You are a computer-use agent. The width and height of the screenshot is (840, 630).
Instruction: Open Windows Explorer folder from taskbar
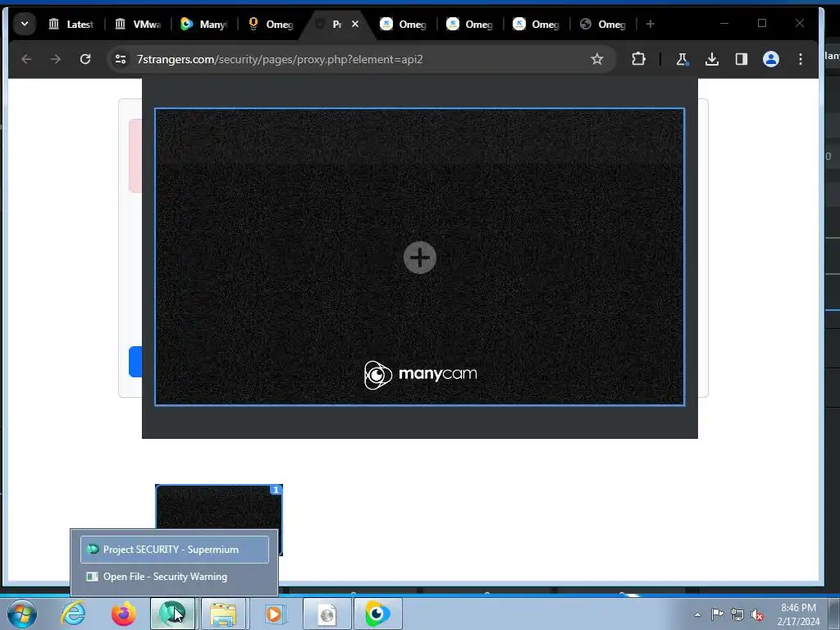[223, 614]
